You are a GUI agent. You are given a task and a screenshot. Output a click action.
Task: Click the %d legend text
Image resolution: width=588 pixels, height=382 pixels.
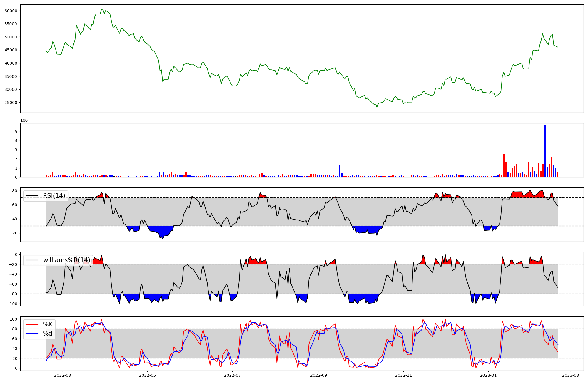click(x=48, y=334)
